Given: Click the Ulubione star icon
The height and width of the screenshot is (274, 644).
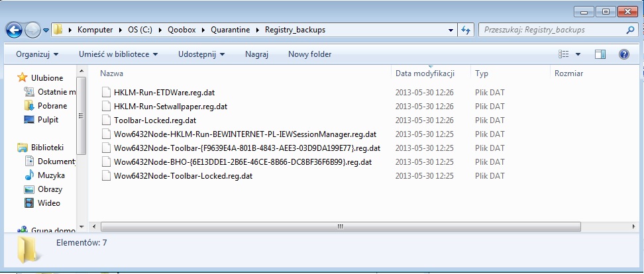Looking at the screenshot, I should [22, 77].
